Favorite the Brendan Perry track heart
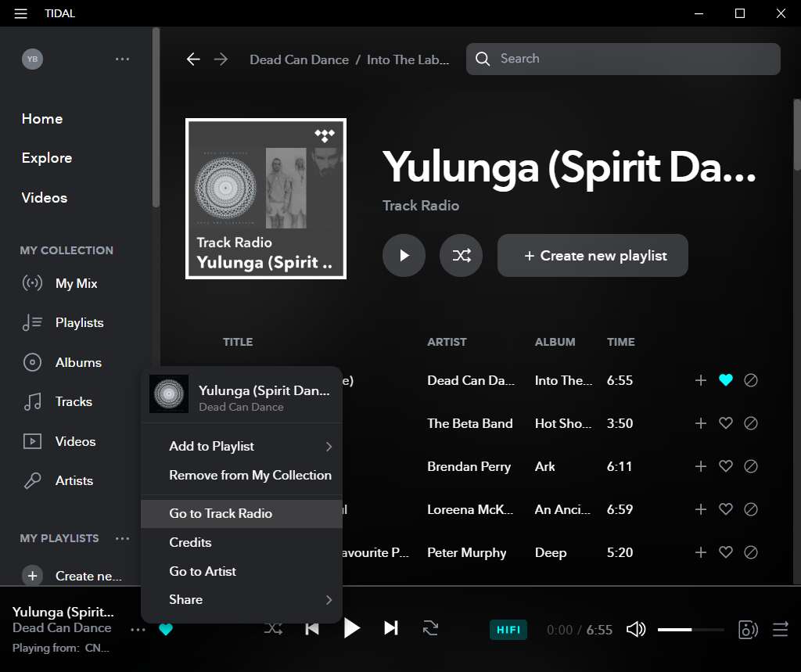The height and width of the screenshot is (672, 801). (725, 466)
